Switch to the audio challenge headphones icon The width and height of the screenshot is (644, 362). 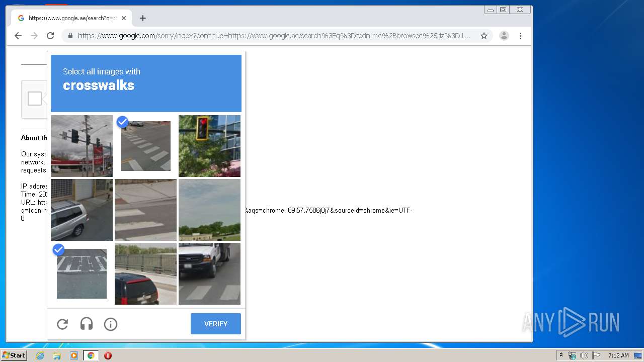[x=87, y=324]
